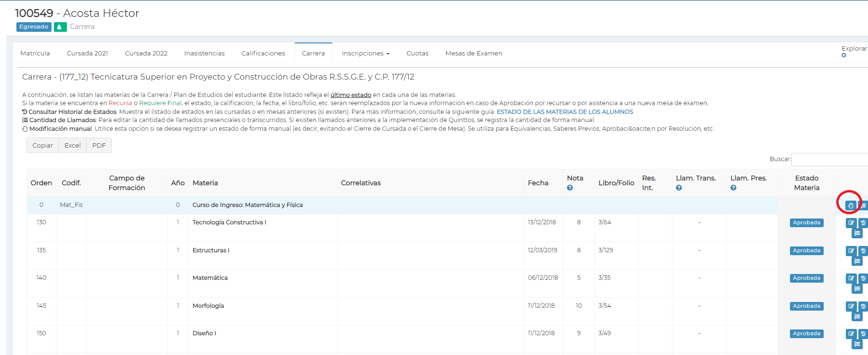Edit the Diseño I row
This screenshot has width=868, height=355.
(851, 334)
